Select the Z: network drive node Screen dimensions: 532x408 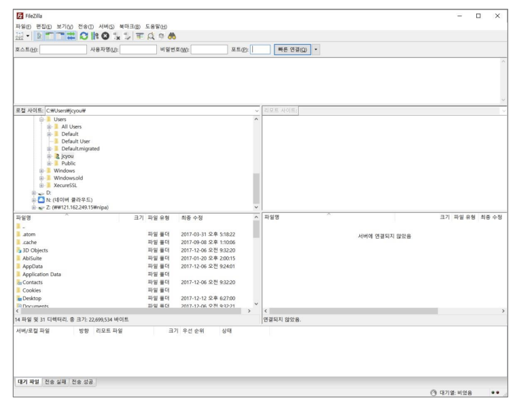tap(77, 207)
